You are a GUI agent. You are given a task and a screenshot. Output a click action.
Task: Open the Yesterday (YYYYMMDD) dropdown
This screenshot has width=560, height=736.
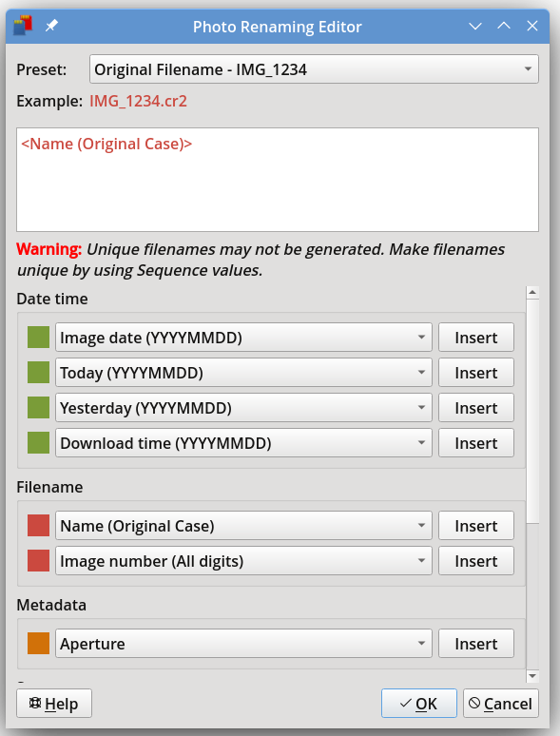tap(243, 408)
